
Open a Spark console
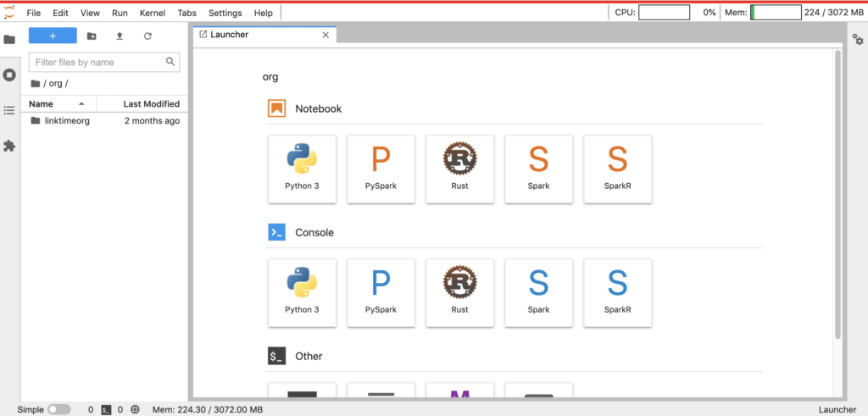[x=538, y=292]
